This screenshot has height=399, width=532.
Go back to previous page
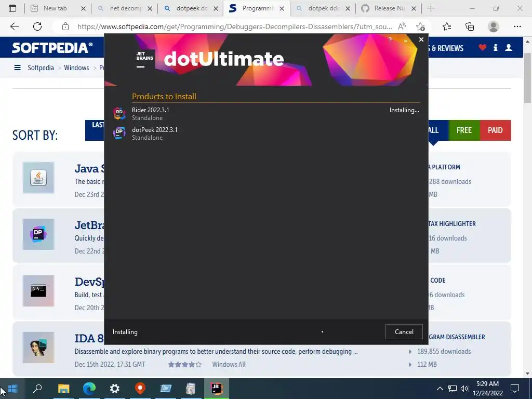point(14,26)
